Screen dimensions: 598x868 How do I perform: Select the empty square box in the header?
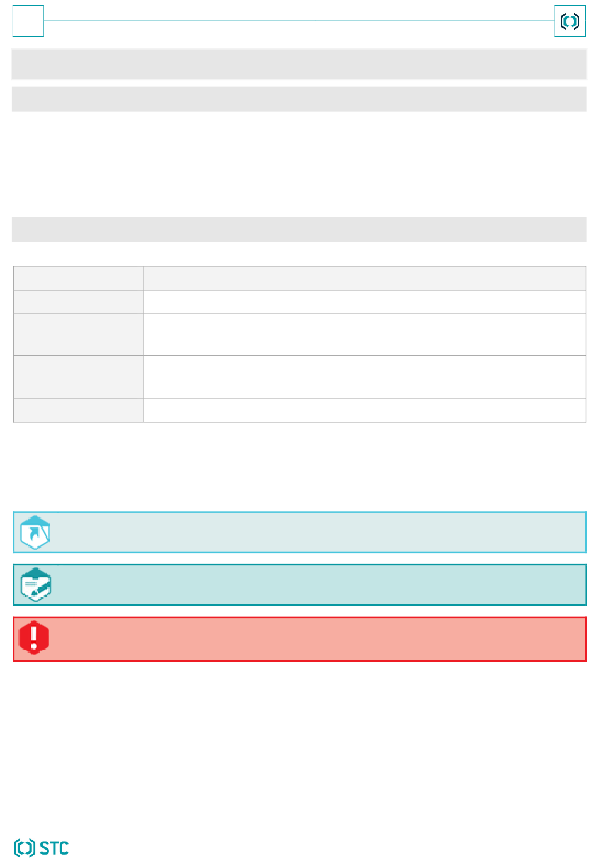point(28,21)
